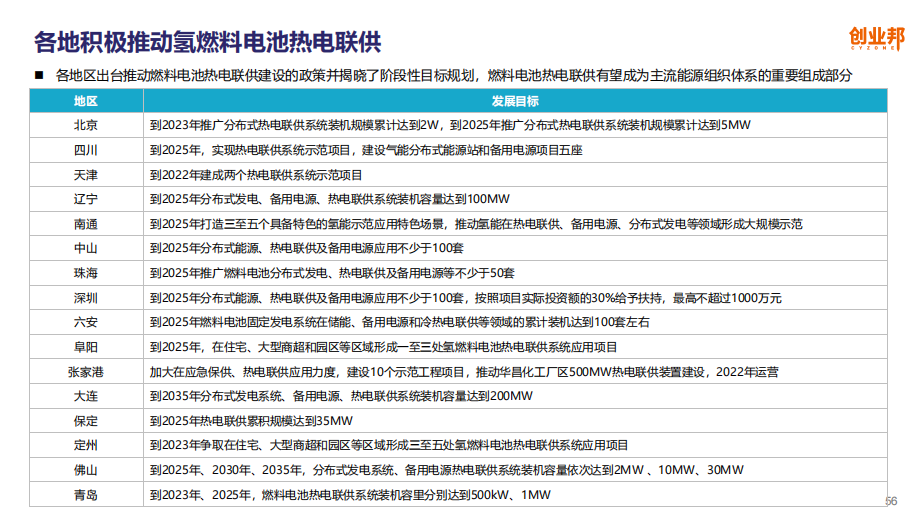Select the 北京 region cell
The image size is (922, 518).
(x=86, y=126)
